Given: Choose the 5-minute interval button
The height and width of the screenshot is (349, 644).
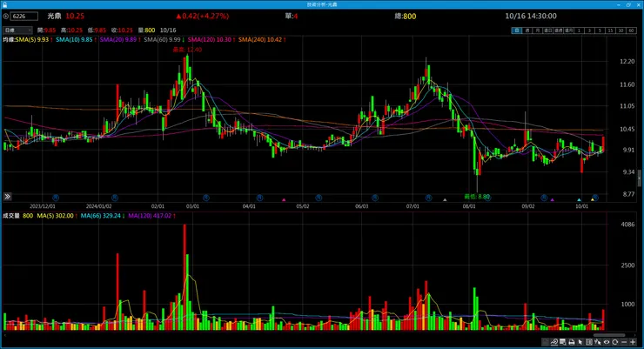Looking at the screenshot, I should (600, 30).
